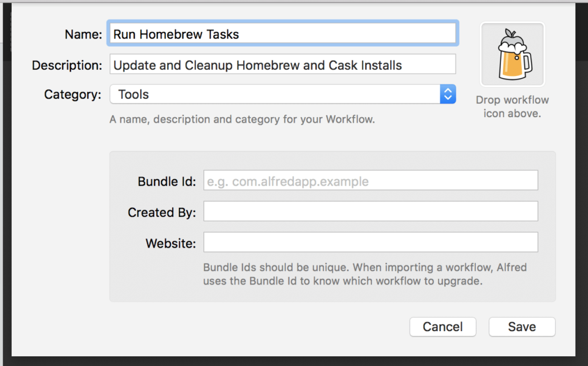This screenshot has width=588, height=366.
Task: Save the workflow details
Action: (x=522, y=327)
